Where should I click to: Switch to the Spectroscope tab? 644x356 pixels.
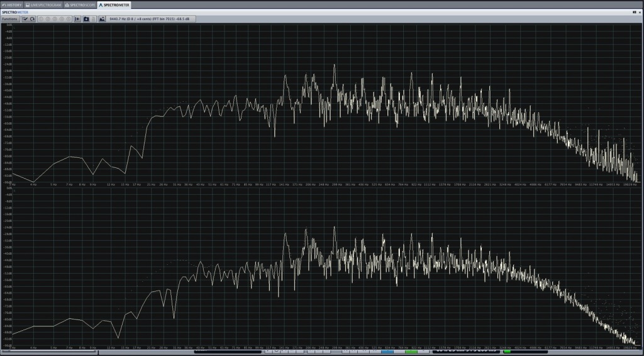pos(80,4)
